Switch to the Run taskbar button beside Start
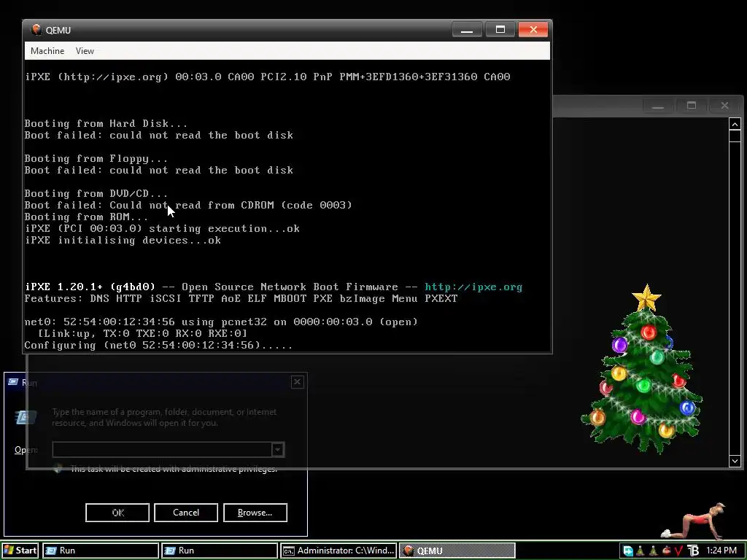This screenshot has width=747, height=560. click(x=101, y=551)
